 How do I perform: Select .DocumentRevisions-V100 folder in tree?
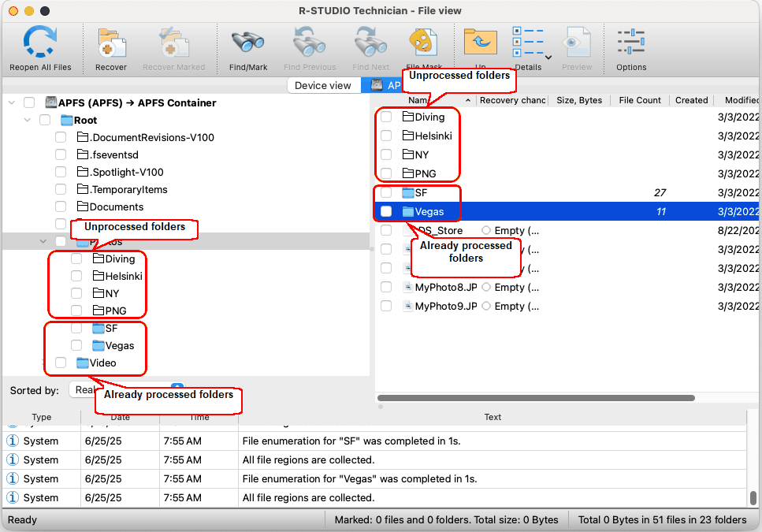click(152, 137)
